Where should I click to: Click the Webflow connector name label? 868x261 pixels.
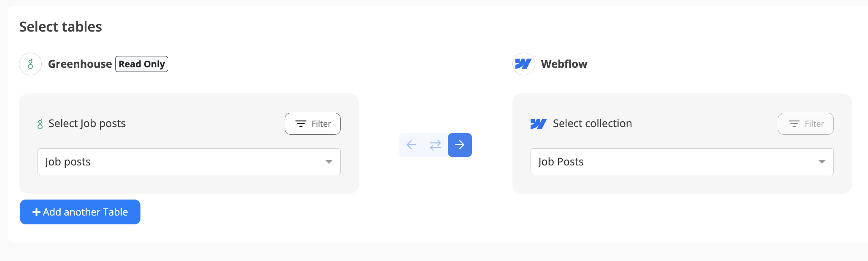coord(564,64)
